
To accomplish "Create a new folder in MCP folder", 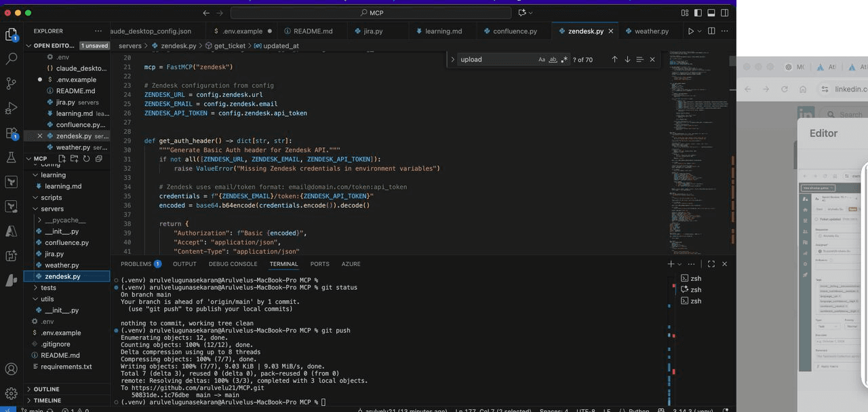I will coord(74,159).
